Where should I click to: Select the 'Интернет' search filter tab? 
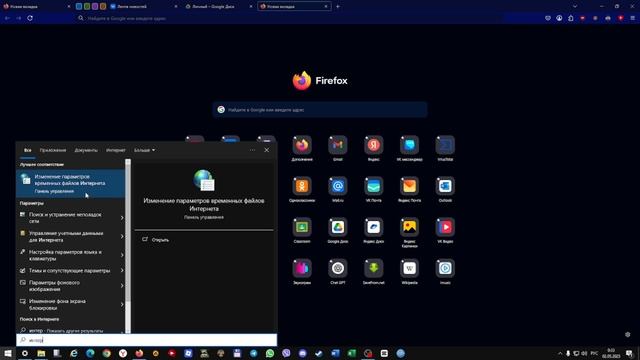click(116, 150)
